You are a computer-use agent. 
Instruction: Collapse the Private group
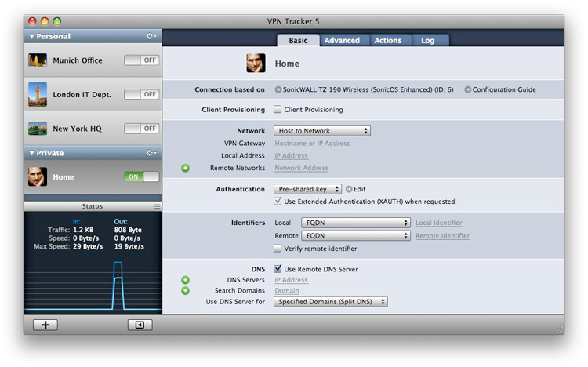pos(32,153)
